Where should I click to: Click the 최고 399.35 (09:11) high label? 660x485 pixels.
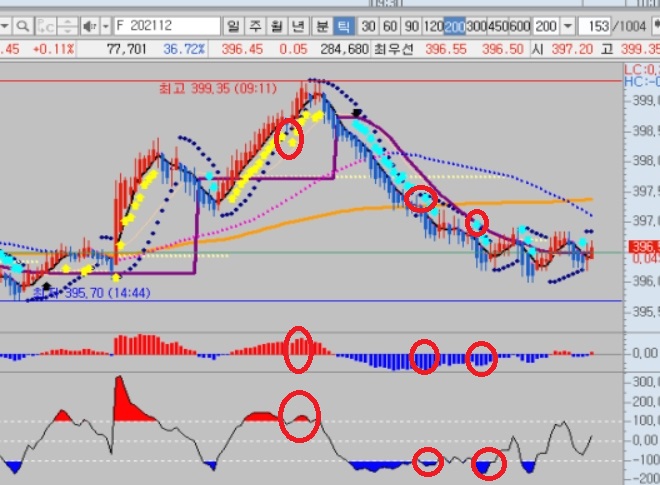coord(218,88)
